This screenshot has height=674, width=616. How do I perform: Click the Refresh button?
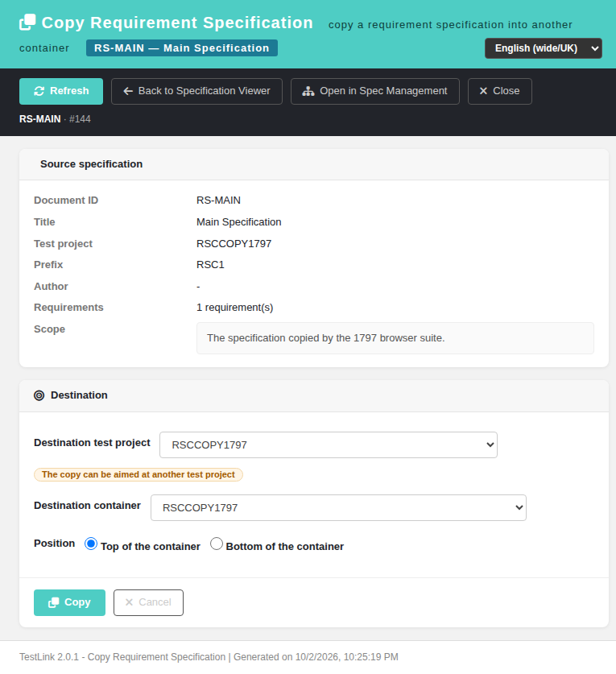[61, 91]
